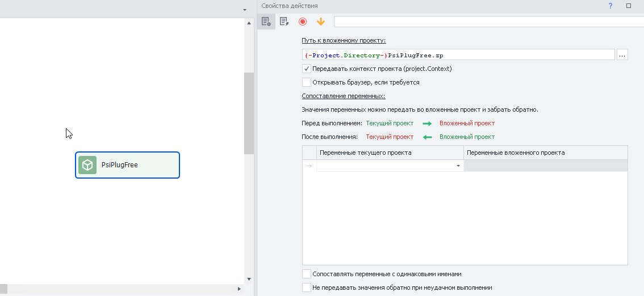644x296 pixels.
Task: Open action settings tab icon in toolbar
Action: [266, 22]
